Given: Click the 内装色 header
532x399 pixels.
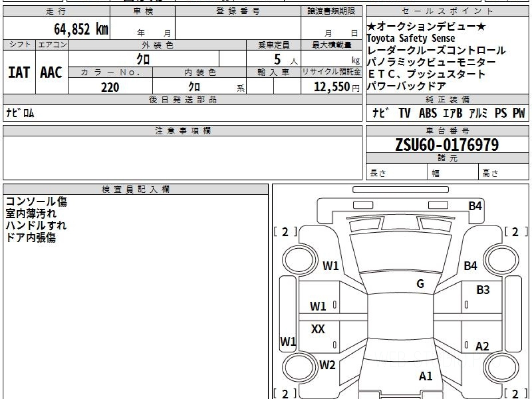Looking at the screenshot, I should [199, 73].
